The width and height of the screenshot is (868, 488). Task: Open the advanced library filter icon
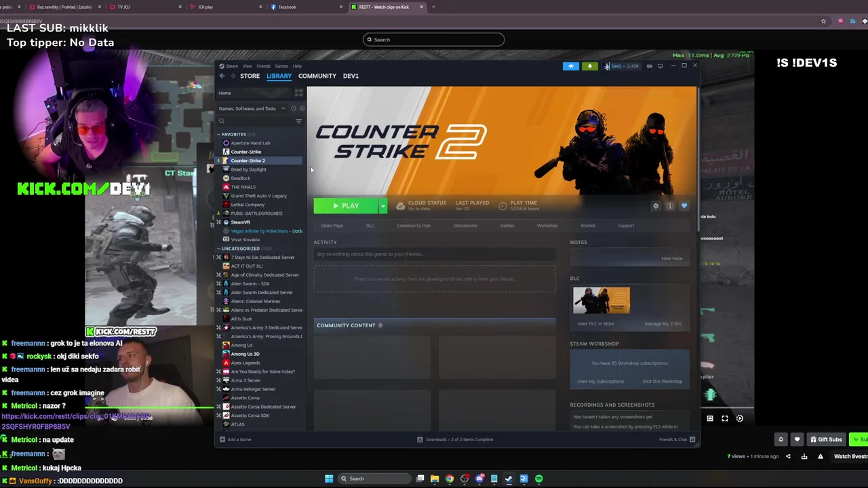point(298,121)
